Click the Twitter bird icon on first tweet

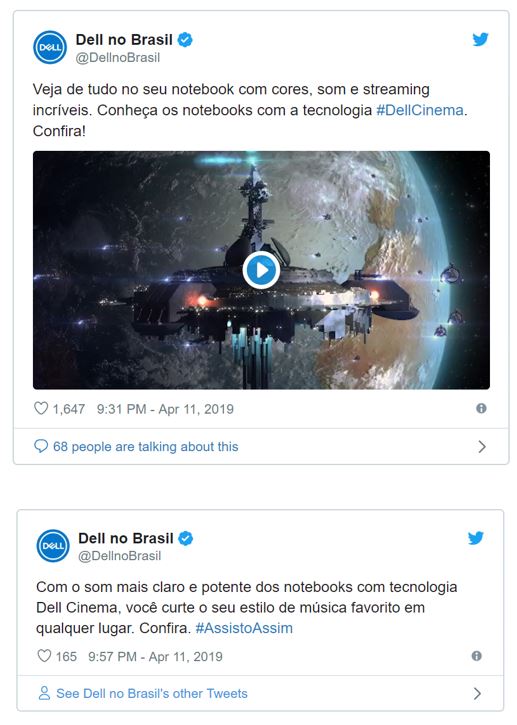coord(480,39)
